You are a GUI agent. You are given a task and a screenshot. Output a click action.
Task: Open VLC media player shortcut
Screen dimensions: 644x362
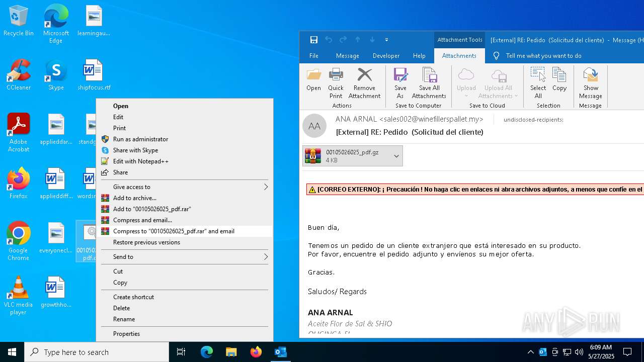pos(19,296)
